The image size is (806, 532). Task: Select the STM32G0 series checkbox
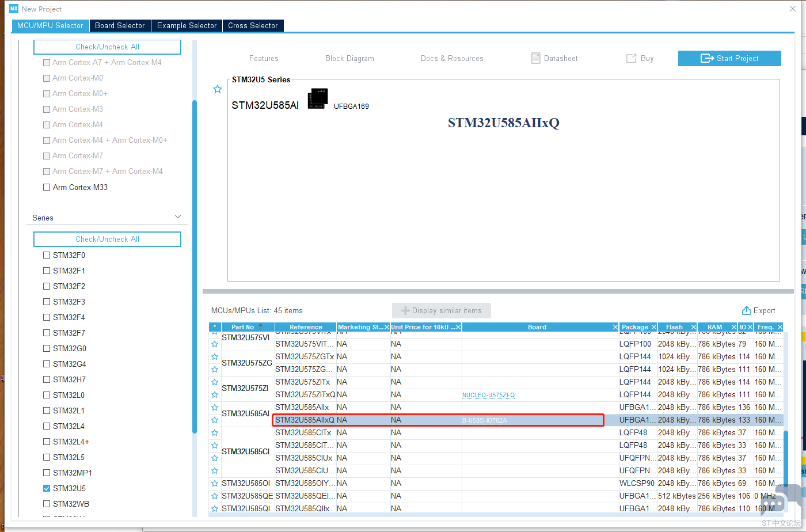click(x=47, y=348)
